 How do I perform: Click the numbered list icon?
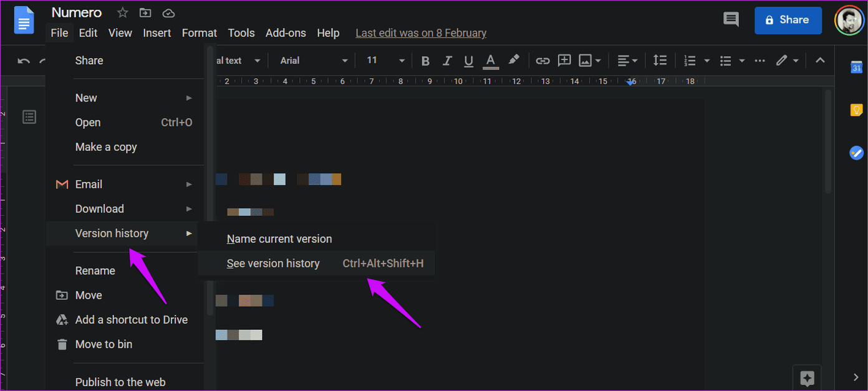(x=690, y=60)
